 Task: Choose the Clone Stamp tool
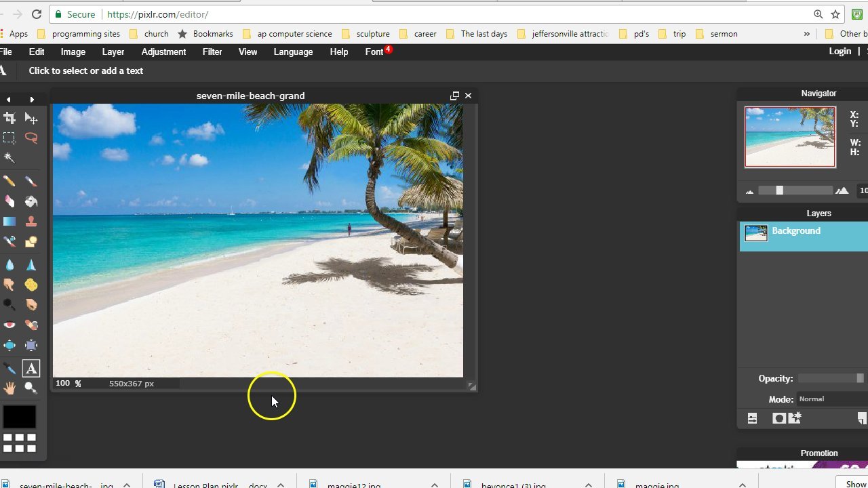(x=31, y=222)
